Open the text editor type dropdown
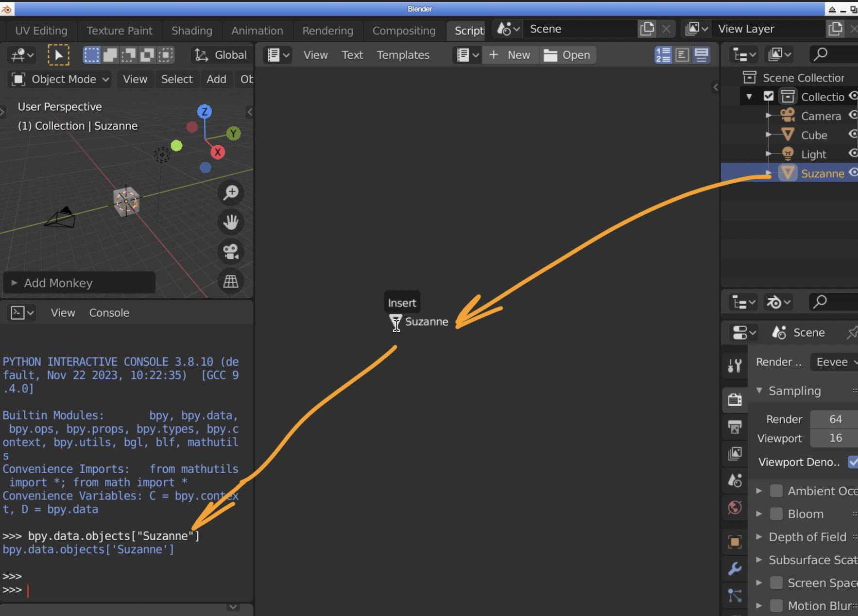Viewport: 858px width, 616px height. click(x=278, y=55)
